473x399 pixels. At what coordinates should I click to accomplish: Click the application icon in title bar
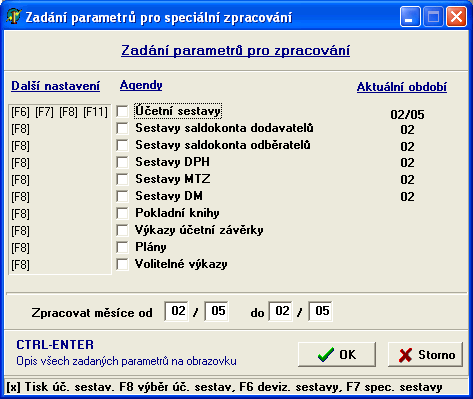pos(13,17)
